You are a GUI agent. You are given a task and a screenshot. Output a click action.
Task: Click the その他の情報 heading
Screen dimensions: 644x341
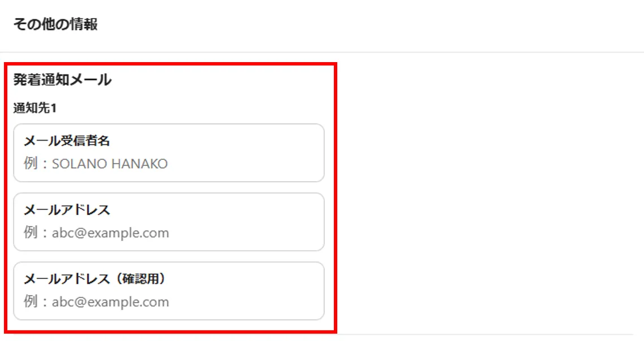coord(55,25)
